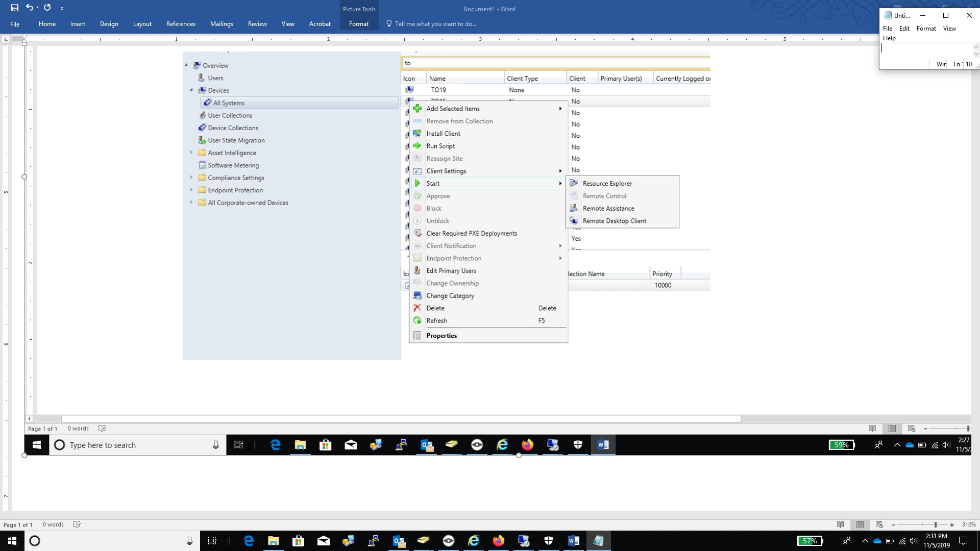Open the Action Center notification icon
This screenshot has height=551, width=980.
[x=963, y=541]
